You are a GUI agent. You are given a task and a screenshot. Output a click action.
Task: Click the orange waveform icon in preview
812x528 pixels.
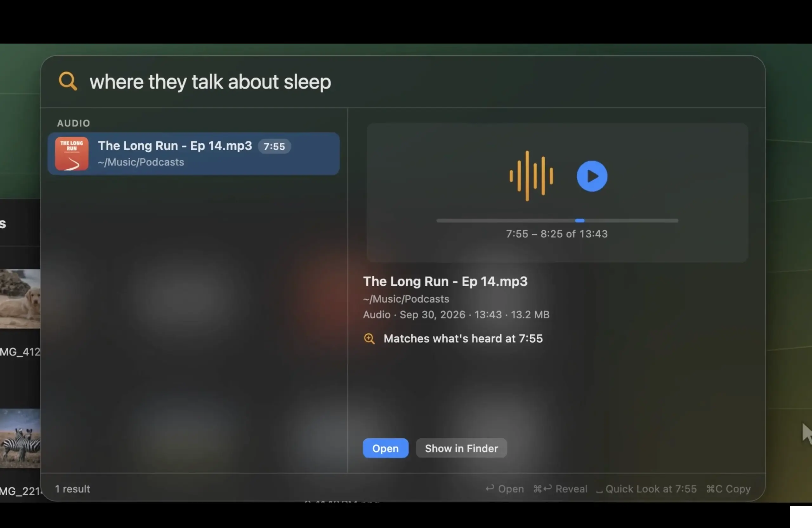pos(531,176)
